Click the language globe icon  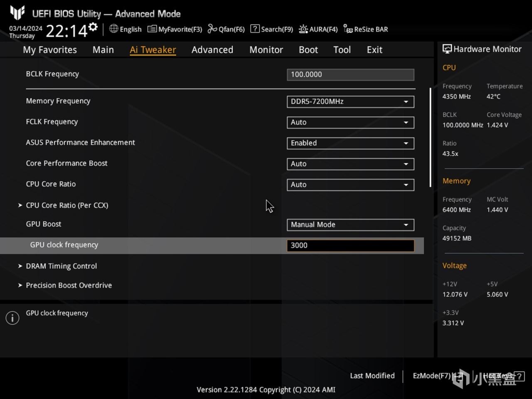click(113, 29)
